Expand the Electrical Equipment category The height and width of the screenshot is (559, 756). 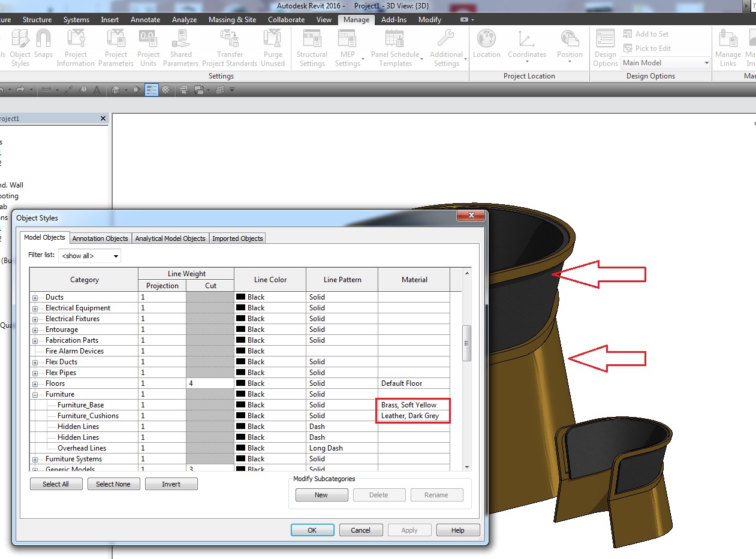pos(35,308)
